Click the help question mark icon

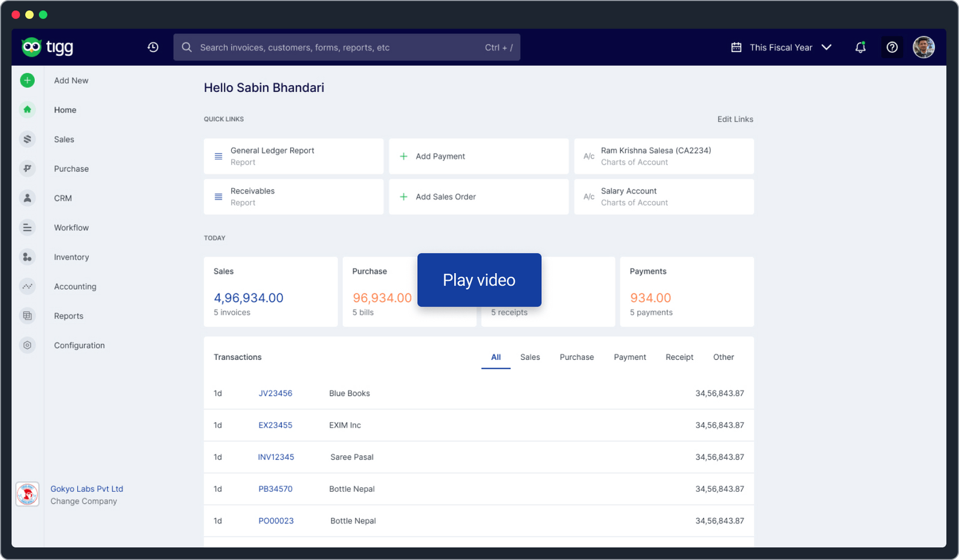[892, 47]
